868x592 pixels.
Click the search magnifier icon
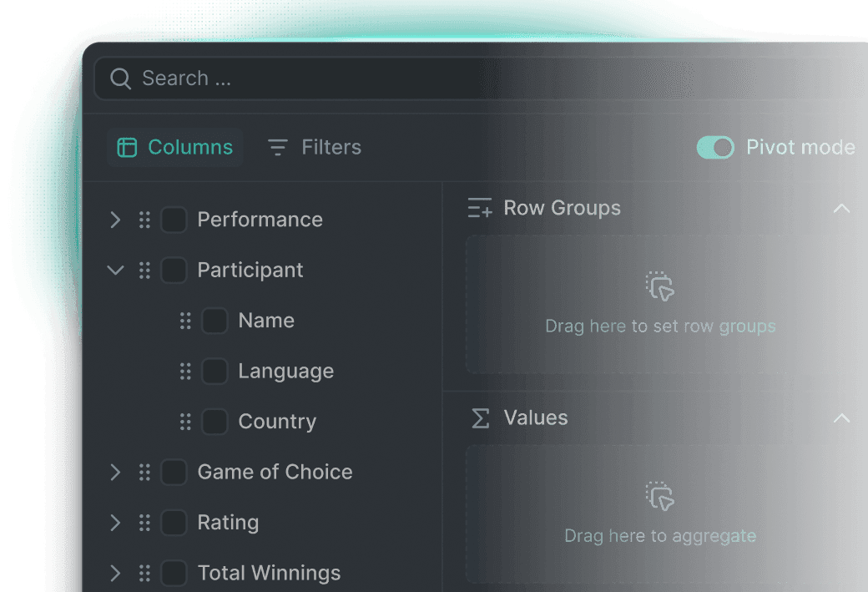tap(121, 78)
